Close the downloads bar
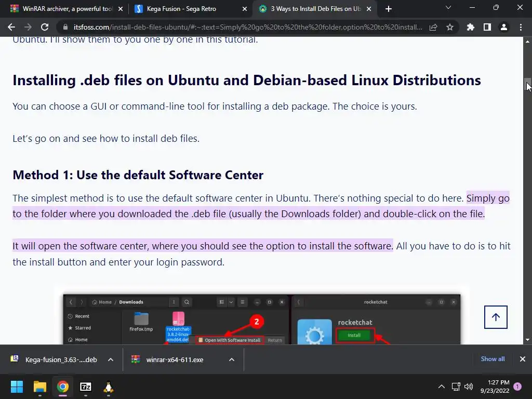This screenshot has height=399, width=532. click(523, 359)
